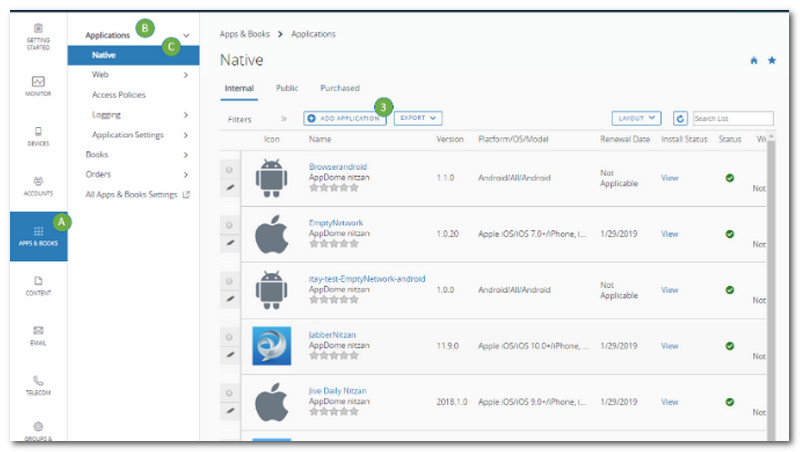800x452 pixels.
Task: Select the EmptyNetwork row radio button
Action: pos(229,225)
